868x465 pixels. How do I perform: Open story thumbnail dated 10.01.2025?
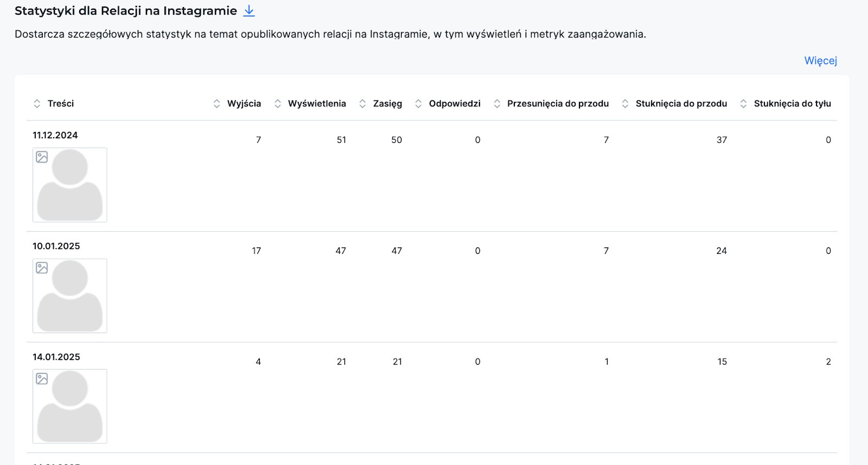tap(70, 296)
